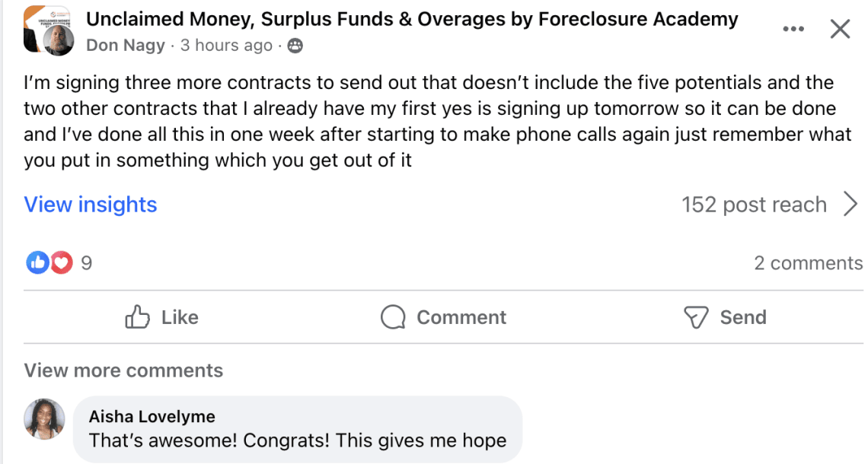Click the red heart reaction icon

point(61,263)
